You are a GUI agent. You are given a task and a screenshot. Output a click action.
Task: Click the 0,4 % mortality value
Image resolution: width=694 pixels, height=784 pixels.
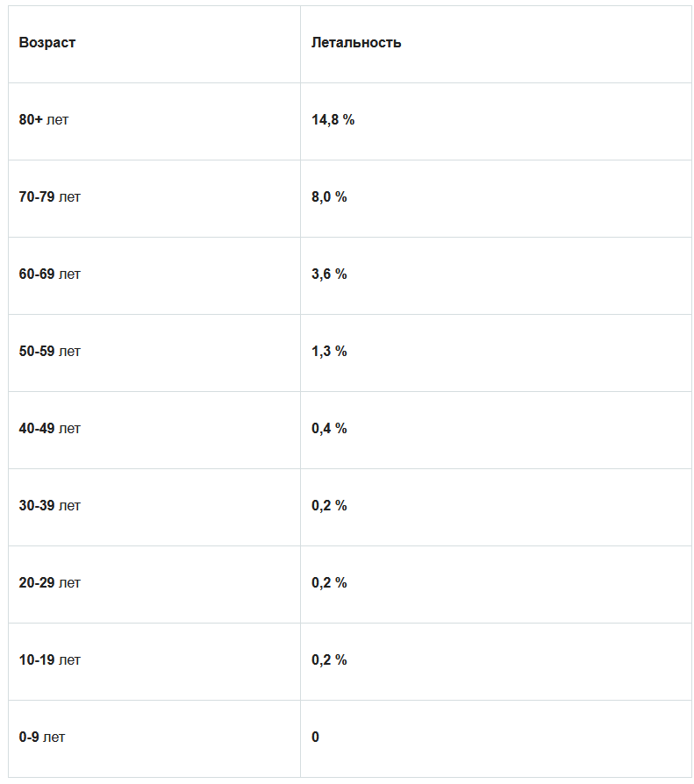[x=329, y=429]
